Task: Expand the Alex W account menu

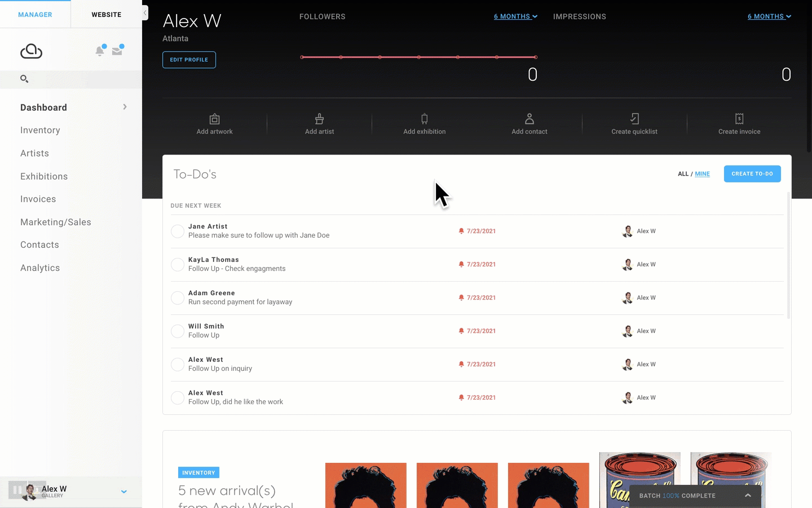Action: tap(124, 492)
